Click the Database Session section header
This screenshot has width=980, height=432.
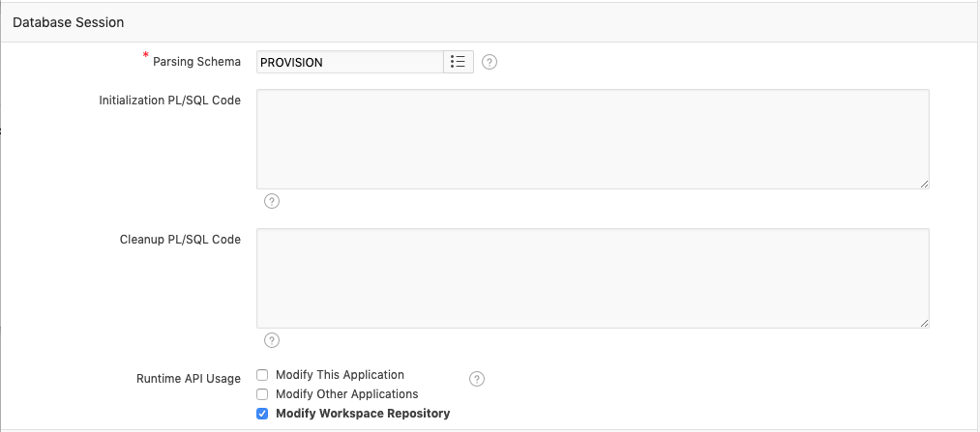[68, 21]
